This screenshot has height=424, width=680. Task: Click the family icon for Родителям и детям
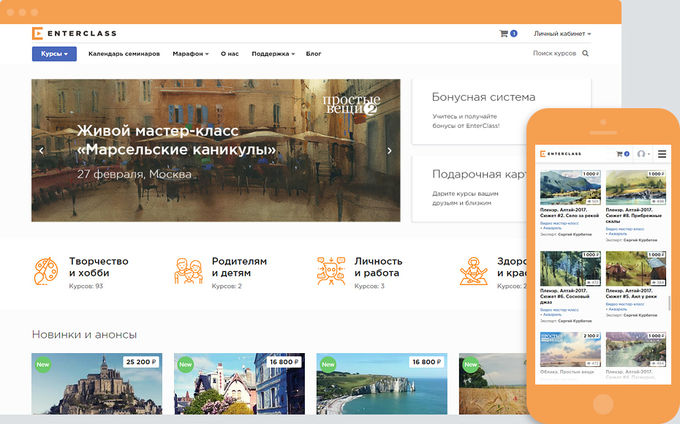[189, 271]
